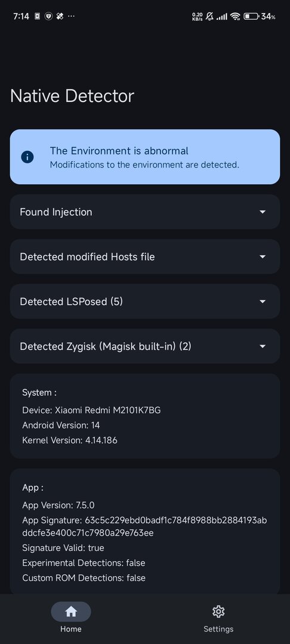The image size is (290, 644).
Task: Tap the Native Detector title
Action: click(72, 96)
